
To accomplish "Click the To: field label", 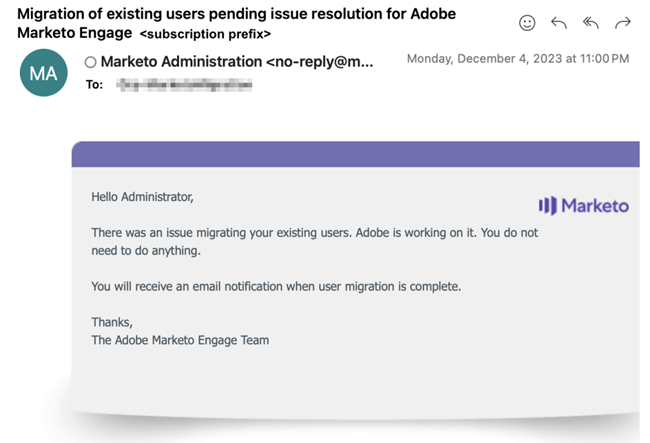I will click(x=95, y=85).
